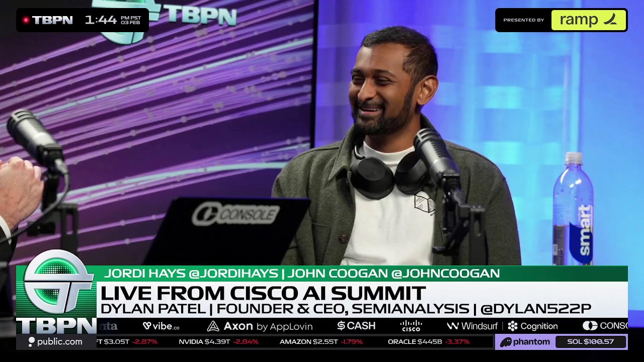Image resolution: width=644 pixels, height=362 pixels.
Task: Click the red live recording dot
Action: pos(26,20)
